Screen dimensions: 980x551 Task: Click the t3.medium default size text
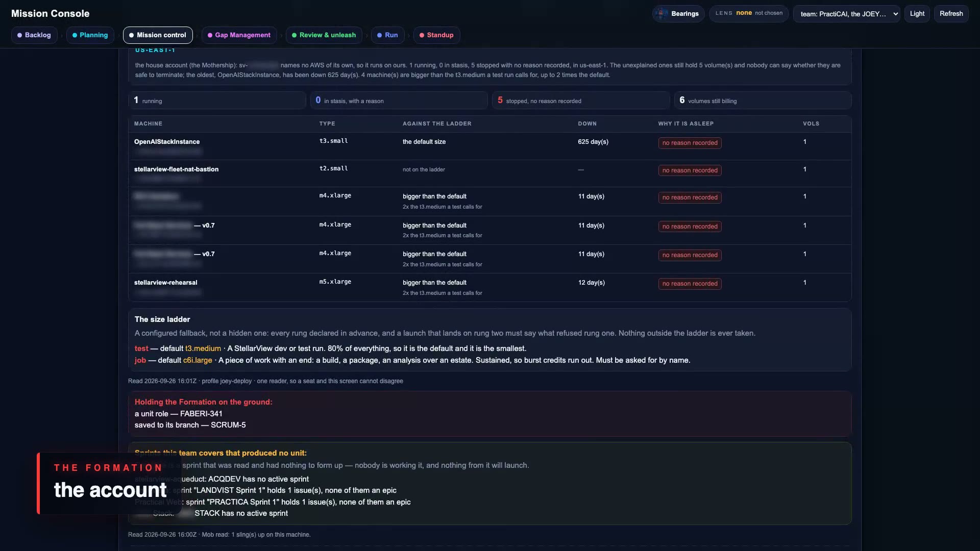203,348
